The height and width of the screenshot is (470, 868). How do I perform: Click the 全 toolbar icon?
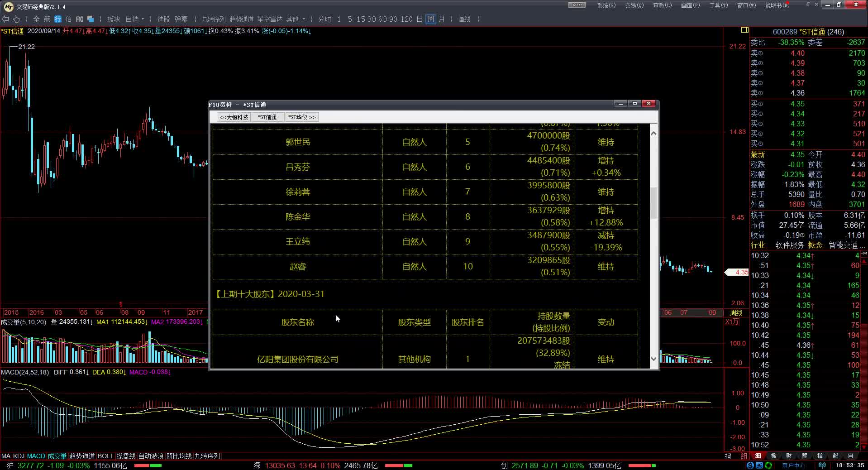click(36, 19)
